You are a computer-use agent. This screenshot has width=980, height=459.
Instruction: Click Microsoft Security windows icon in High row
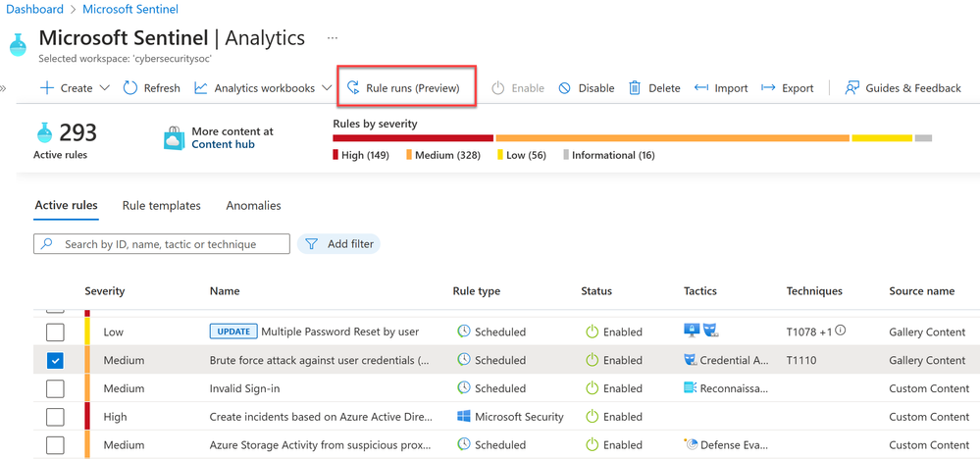[463, 417]
